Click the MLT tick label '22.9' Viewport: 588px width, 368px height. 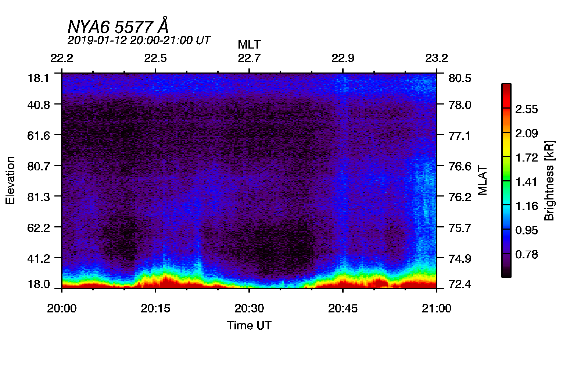[343, 58]
